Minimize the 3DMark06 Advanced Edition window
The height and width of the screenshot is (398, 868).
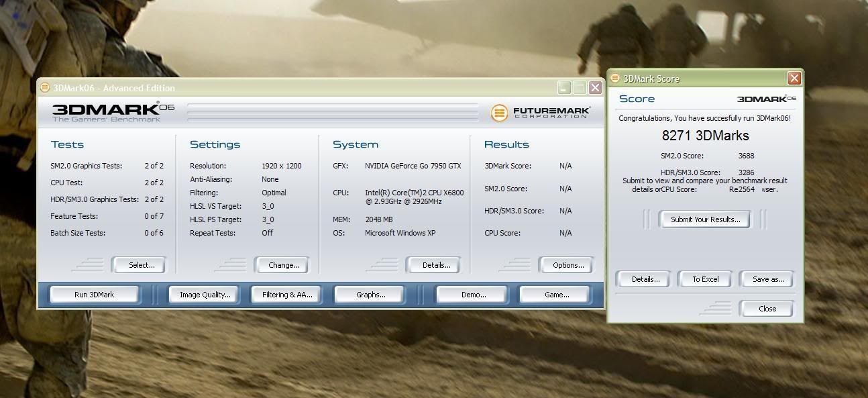coord(564,88)
